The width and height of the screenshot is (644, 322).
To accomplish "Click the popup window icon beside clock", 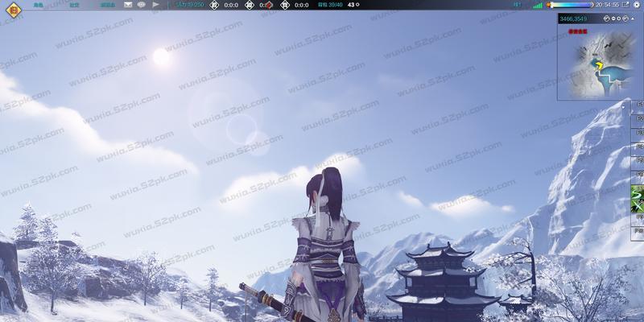I will 625,5.
